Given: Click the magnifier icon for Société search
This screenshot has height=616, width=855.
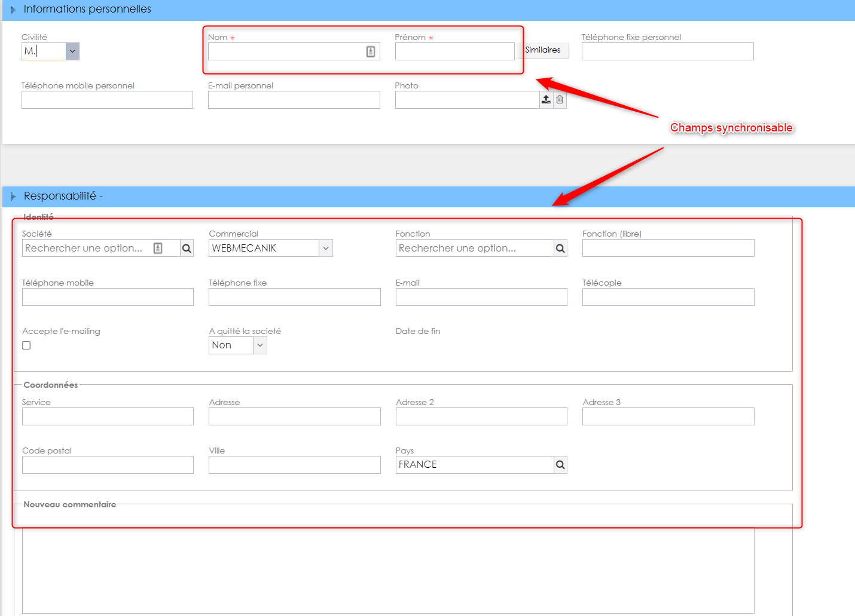Looking at the screenshot, I should pos(187,249).
